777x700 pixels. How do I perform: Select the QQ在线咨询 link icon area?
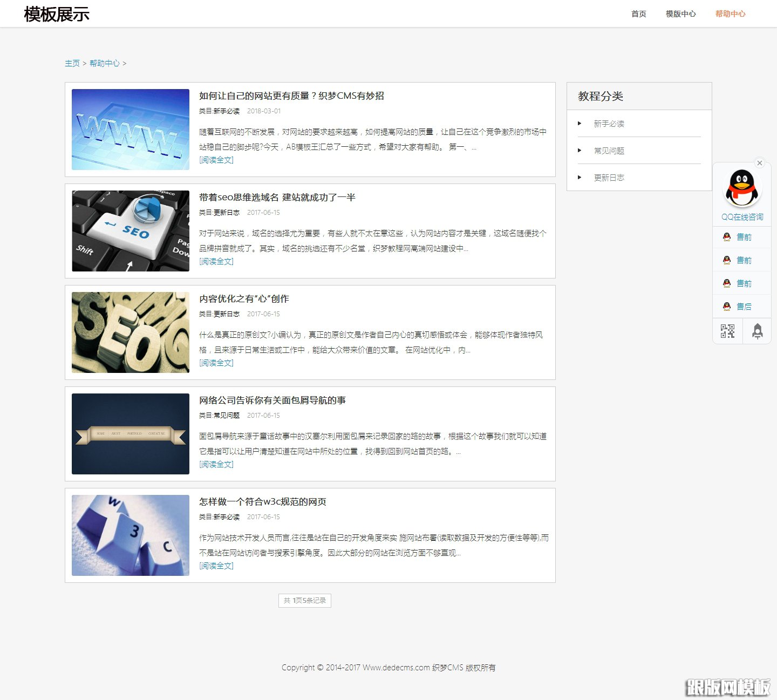pyautogui.click(x=742, y=216)
